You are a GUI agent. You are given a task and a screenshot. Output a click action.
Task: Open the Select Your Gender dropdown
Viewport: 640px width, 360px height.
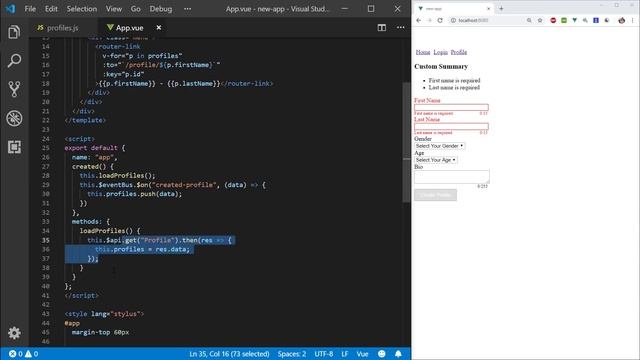[x=440, y=146]
